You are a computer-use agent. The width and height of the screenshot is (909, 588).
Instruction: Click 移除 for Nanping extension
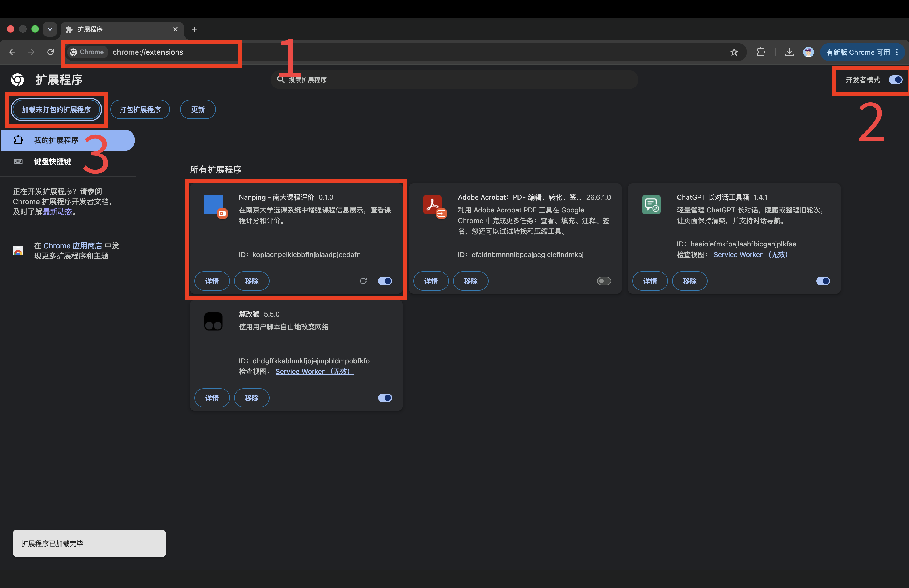pos(252,281)
